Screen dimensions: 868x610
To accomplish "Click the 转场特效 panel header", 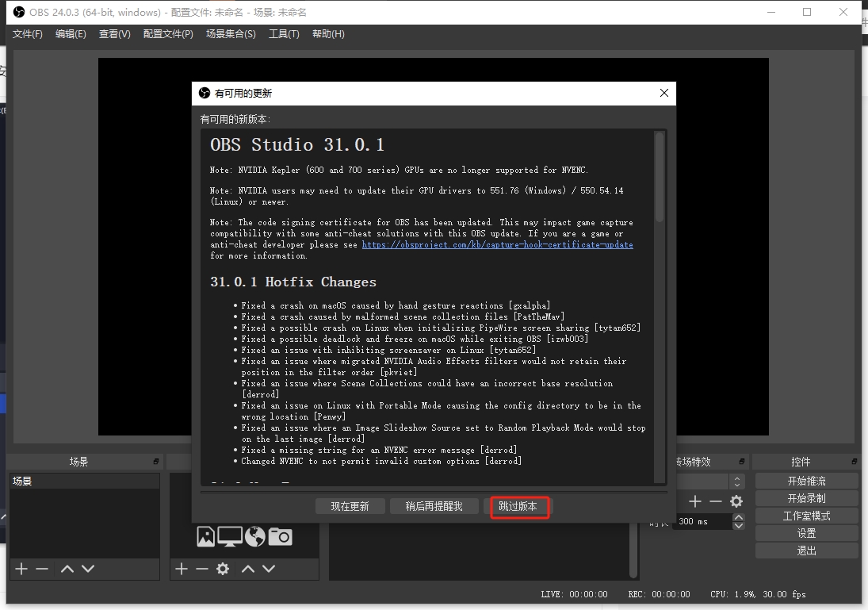I will pyautogui.click(x=693, y=462).
